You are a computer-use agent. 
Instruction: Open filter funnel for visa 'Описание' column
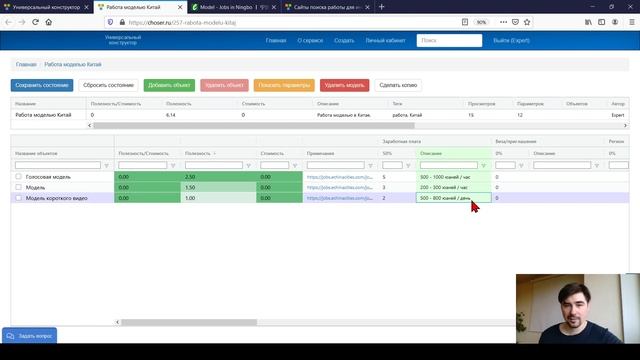(x=597, y=165)
